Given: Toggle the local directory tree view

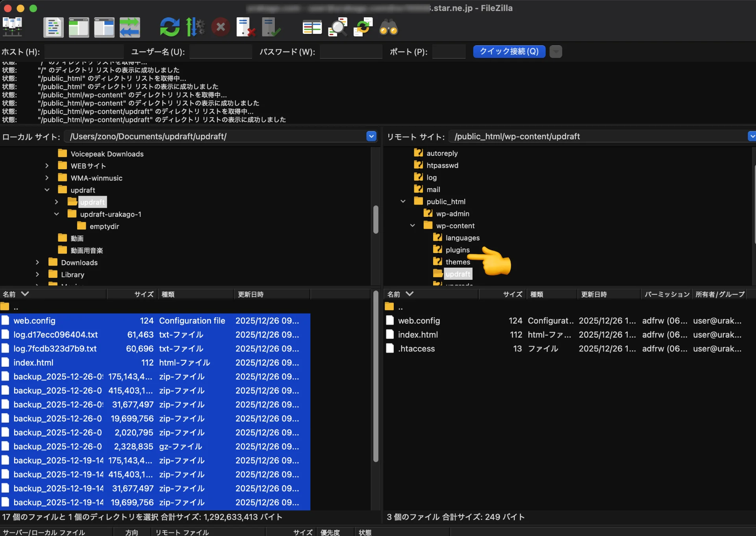Looking at the screenshot, I should (79, 27).
